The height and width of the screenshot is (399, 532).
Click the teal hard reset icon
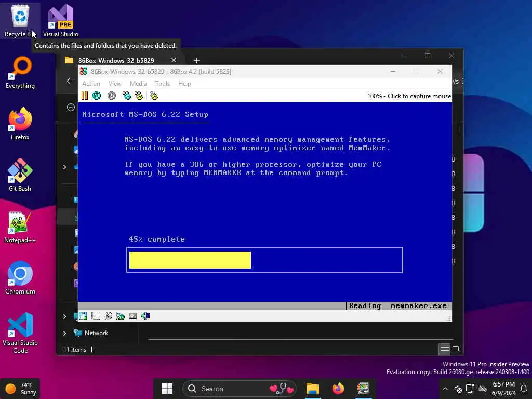[x=97, y=96]
